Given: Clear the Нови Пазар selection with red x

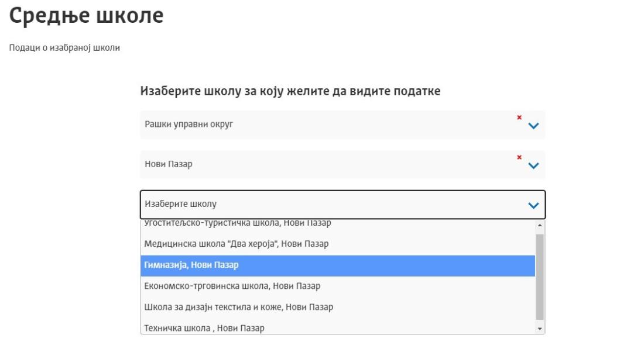Looking at the screenshot, I should 519,157.
